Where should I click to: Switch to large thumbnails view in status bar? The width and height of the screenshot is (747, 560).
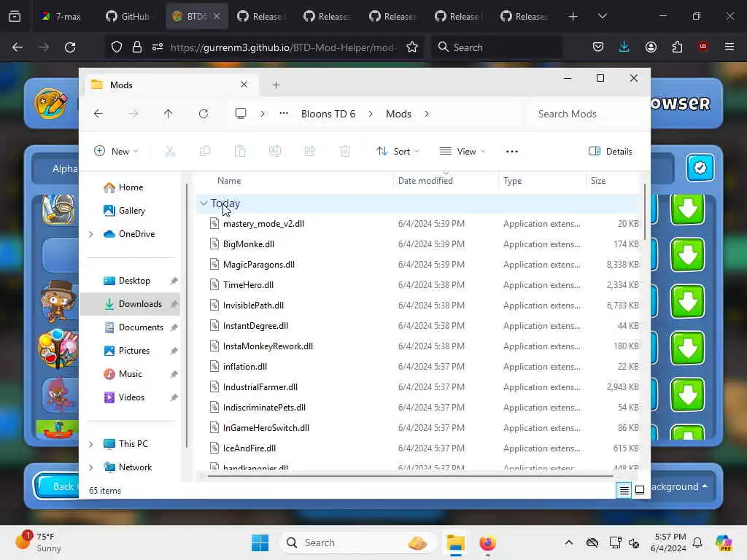(640, 490)
